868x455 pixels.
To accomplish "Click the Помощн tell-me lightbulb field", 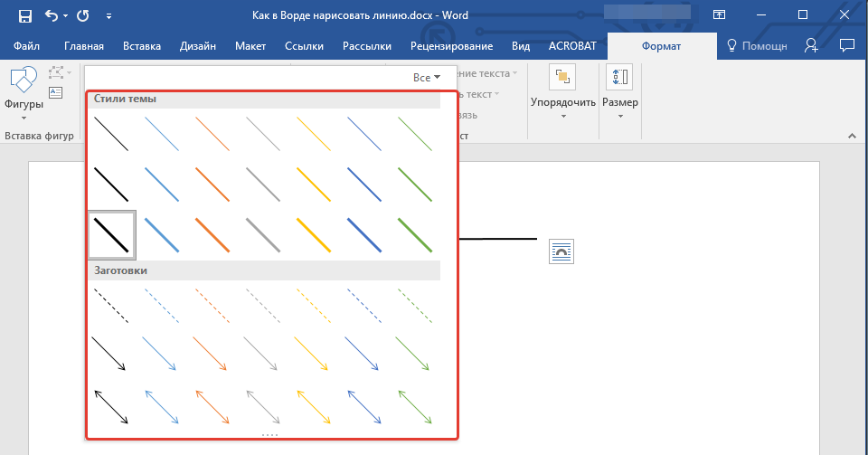I will point(757,46).
